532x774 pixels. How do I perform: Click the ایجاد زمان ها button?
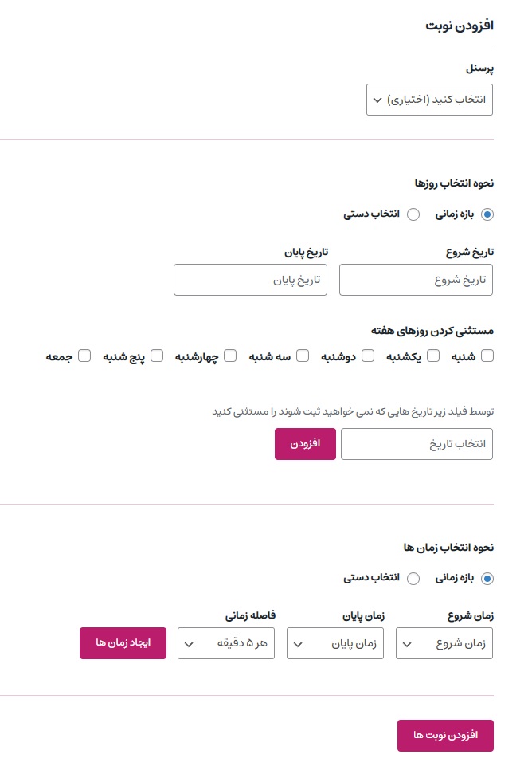pyautogui.click(x=123, y=643)
